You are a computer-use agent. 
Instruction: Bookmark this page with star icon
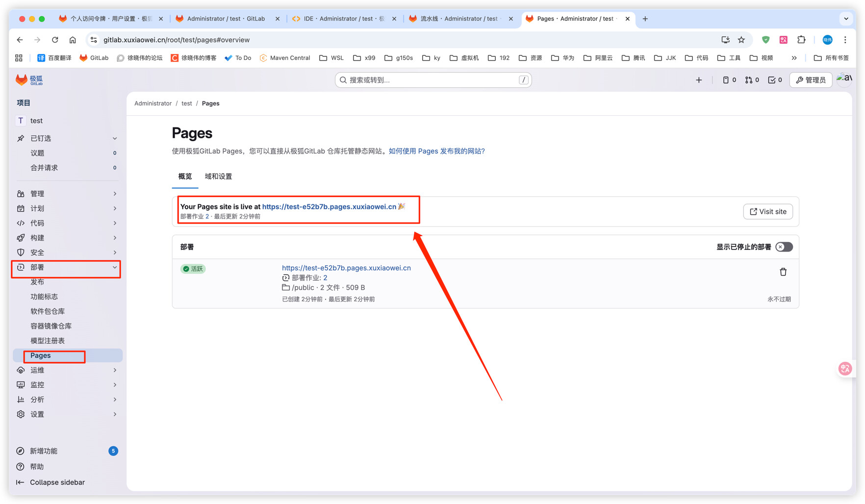tap(741, 40)
